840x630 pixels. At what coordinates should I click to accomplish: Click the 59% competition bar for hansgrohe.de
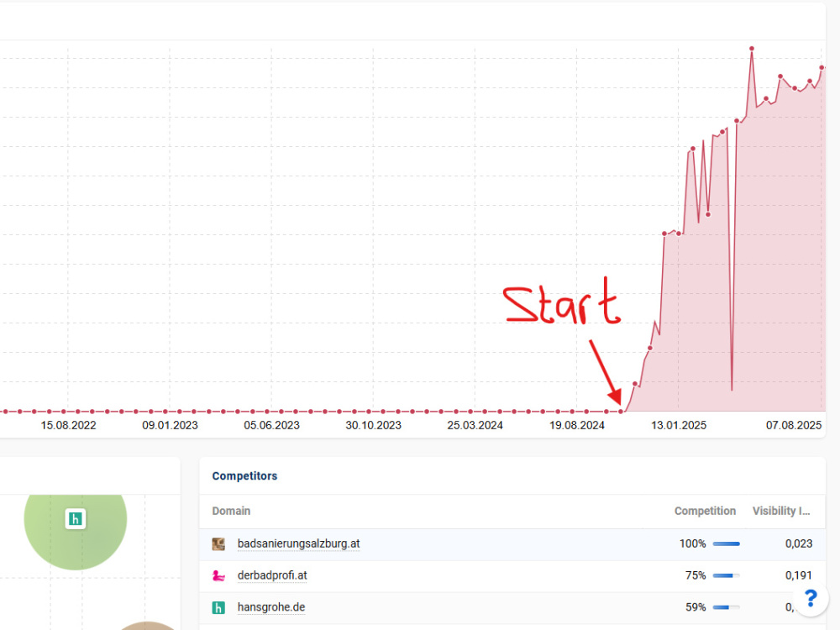(x=727, y=607)
